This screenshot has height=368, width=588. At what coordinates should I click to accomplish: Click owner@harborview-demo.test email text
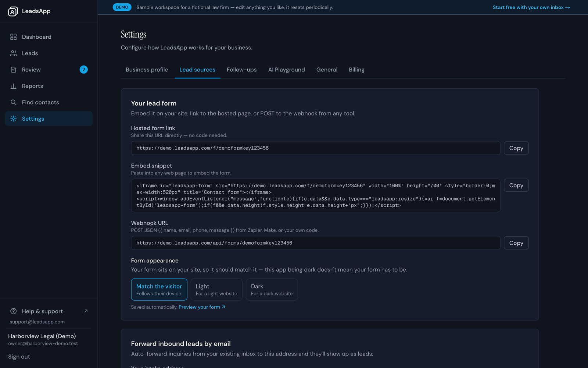43,344
